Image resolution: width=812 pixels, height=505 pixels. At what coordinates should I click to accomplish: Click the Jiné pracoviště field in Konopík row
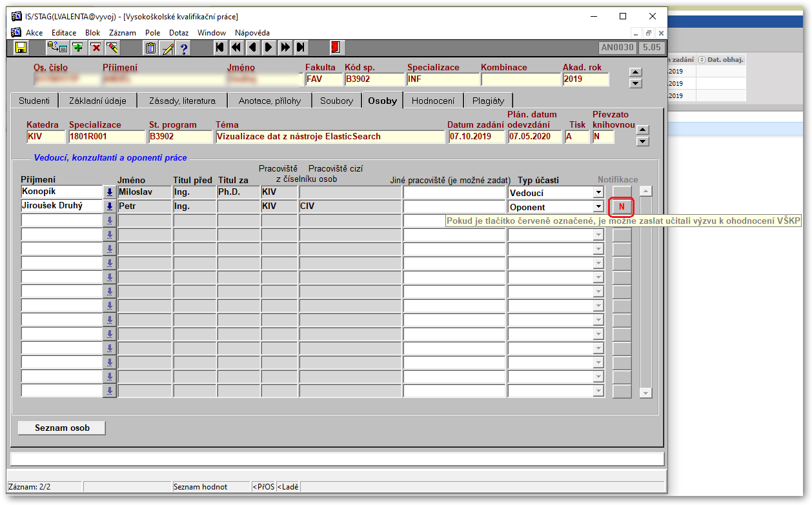pos(454,192)
